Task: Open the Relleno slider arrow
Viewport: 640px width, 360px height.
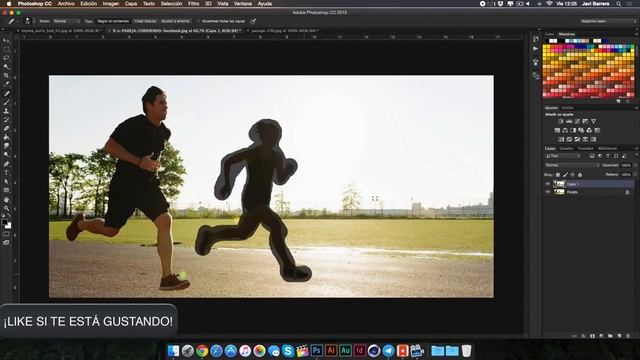Action: click(x=635, y=175)
